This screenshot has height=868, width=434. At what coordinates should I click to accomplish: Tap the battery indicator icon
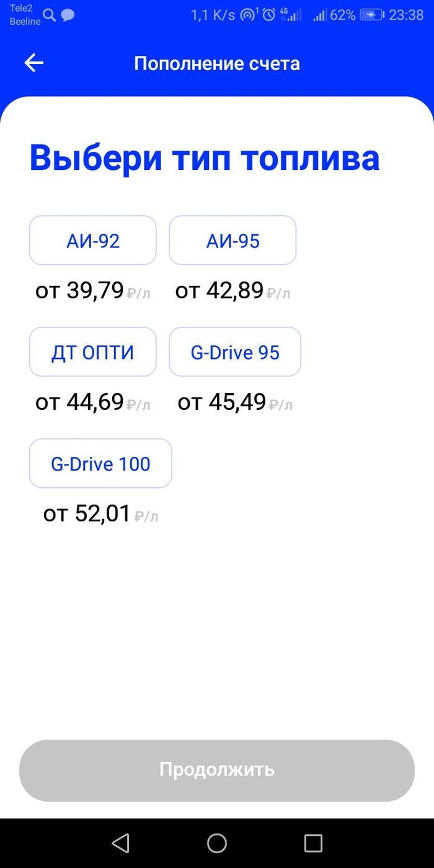click(x=371, y=15)
